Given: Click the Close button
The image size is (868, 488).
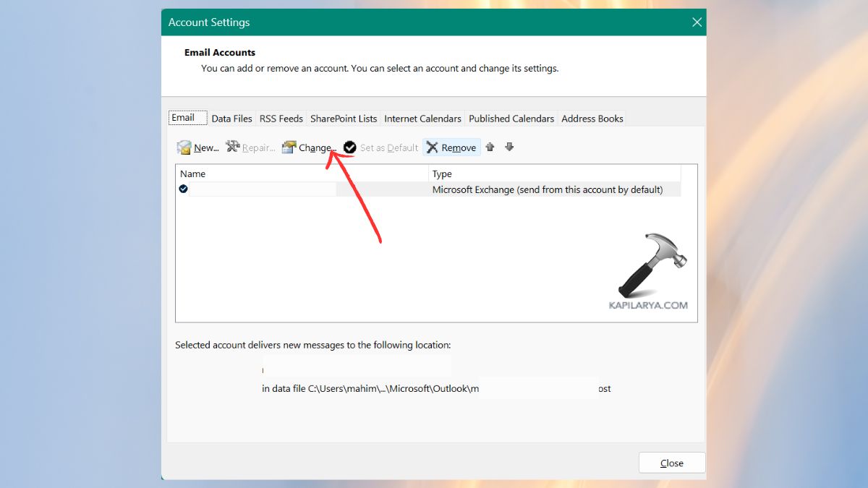Looking at the screenshot, I should coord(671,463).
